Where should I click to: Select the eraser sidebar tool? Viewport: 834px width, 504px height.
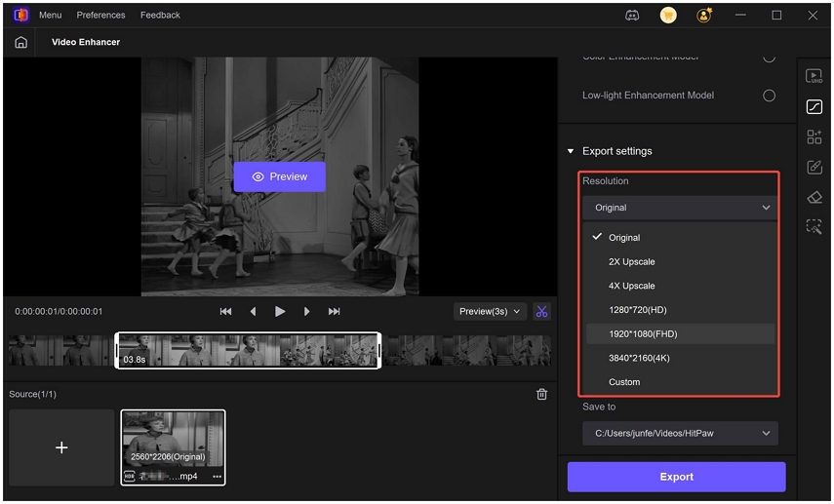(x=814, y=198)
